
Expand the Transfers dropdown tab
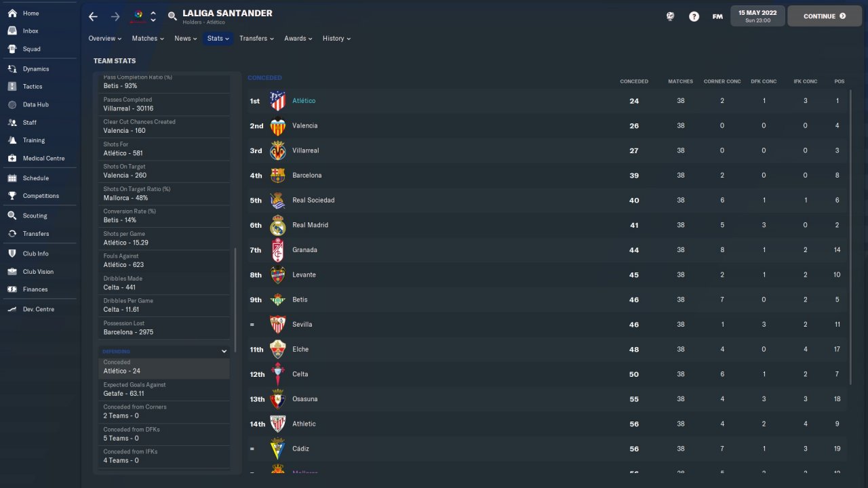[256, 39]
